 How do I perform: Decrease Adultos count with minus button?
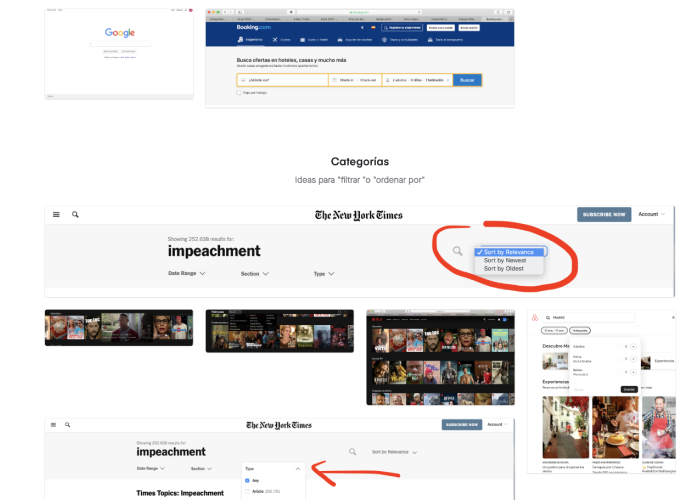click(619, 346)
